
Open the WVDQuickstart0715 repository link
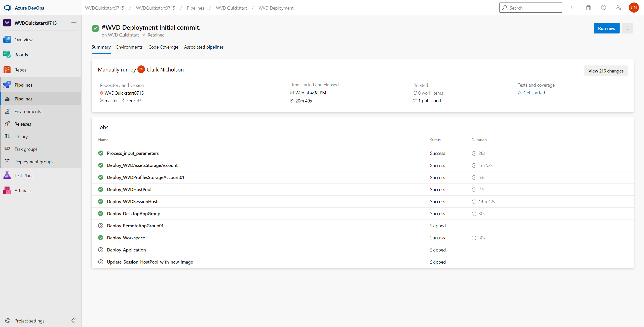(x=124, y=93)
